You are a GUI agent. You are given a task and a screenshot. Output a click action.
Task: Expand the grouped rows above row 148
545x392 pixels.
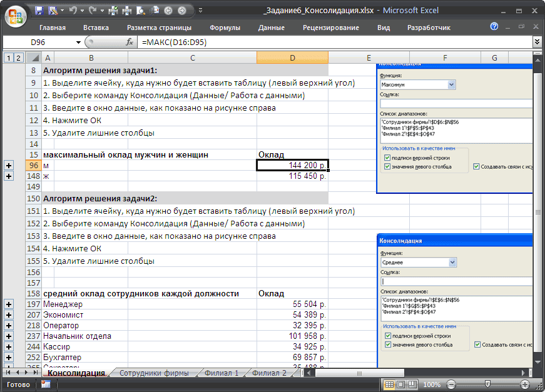[9, 176]
